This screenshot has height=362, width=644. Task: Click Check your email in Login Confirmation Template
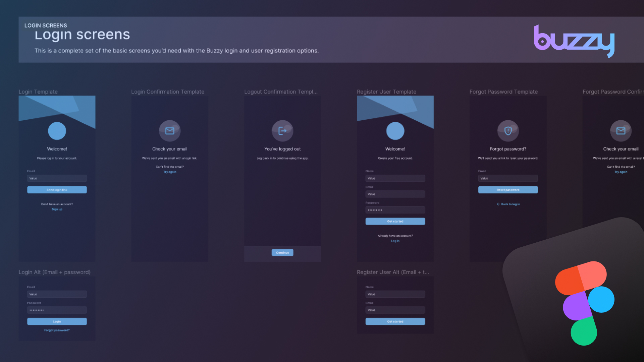click(x=170, y=149)
